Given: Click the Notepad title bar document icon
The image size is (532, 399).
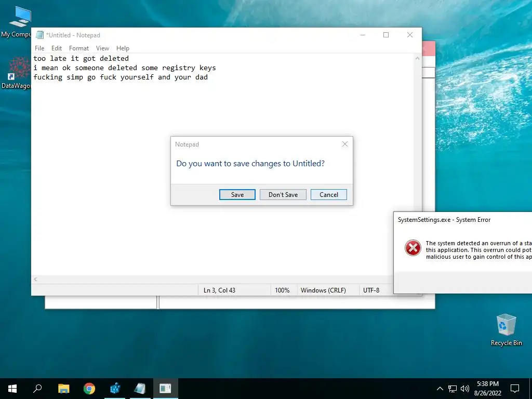Looking at the screenshot, I should [39, 35].
